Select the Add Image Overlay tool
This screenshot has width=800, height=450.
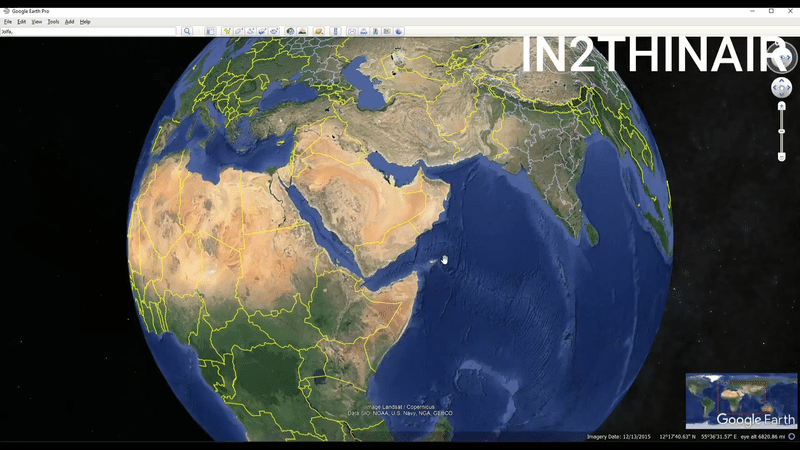(262, 31)
